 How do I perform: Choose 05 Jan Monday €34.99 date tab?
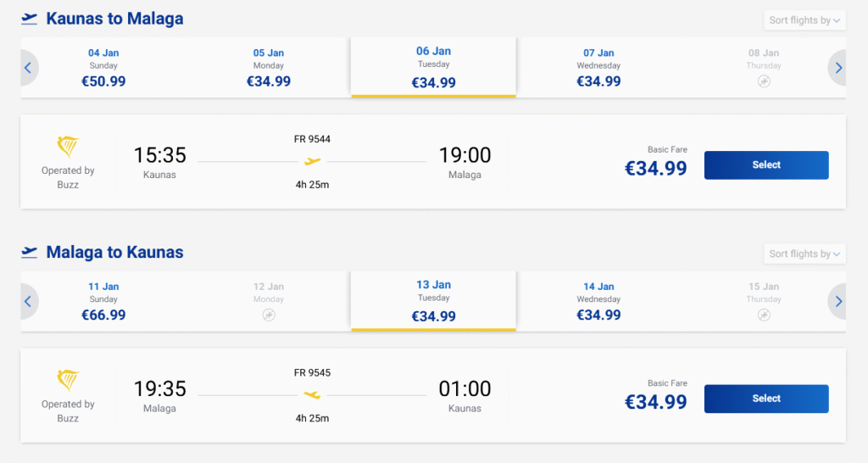point(269,68)
